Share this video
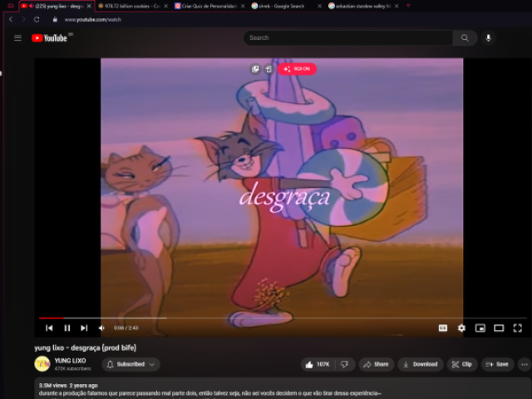532x399 pixels. (x=377, y=364)
